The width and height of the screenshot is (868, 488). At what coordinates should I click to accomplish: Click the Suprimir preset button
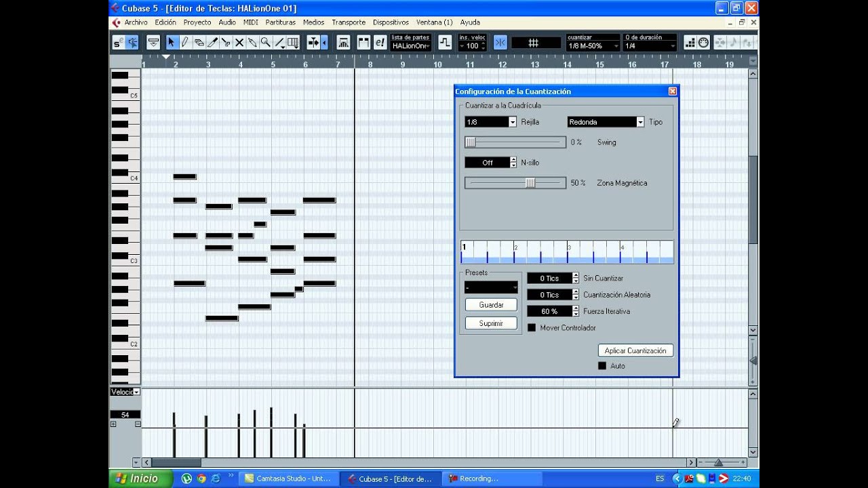491,323
